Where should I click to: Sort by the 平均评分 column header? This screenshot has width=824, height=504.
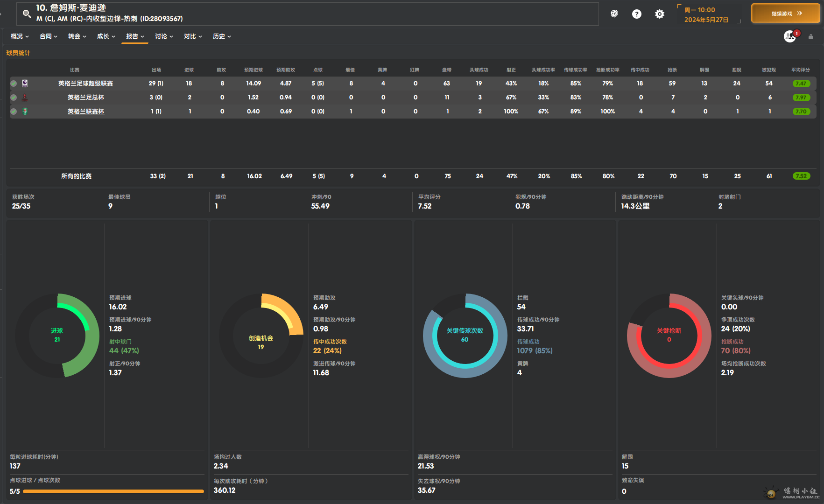point(800,70)
